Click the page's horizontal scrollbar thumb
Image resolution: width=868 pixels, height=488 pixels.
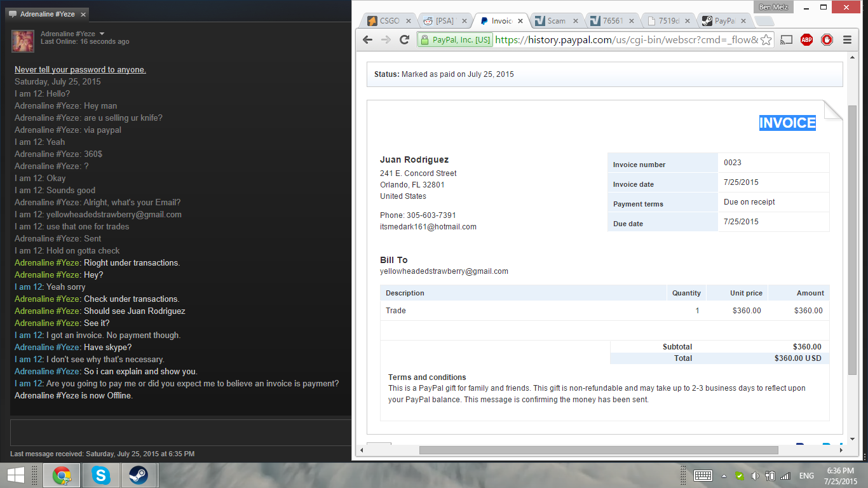pyautogui.click(x=598, y=450)
